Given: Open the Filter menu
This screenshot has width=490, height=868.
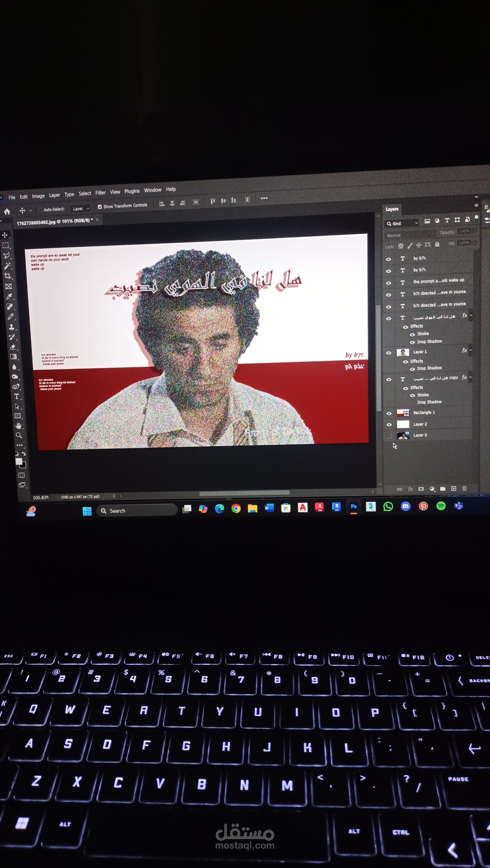Looking at the screenshot, I should click(101, 192).
